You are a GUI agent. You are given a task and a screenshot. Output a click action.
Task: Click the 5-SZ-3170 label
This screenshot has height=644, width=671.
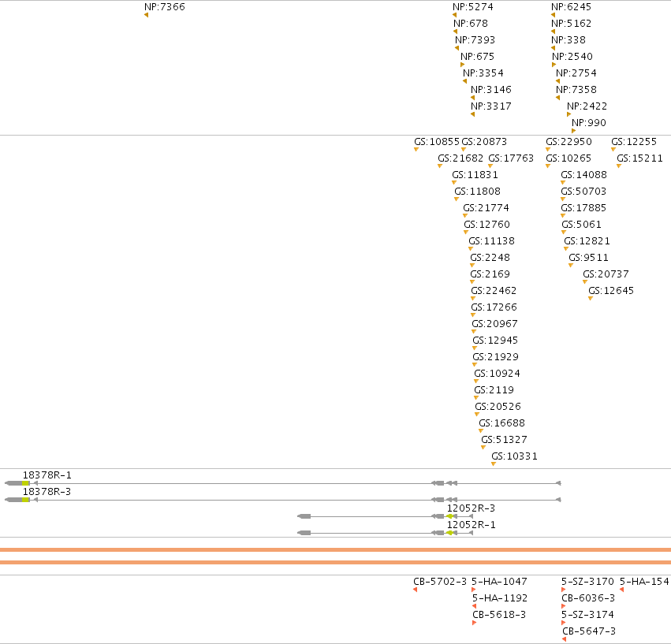tap(587, 582)
